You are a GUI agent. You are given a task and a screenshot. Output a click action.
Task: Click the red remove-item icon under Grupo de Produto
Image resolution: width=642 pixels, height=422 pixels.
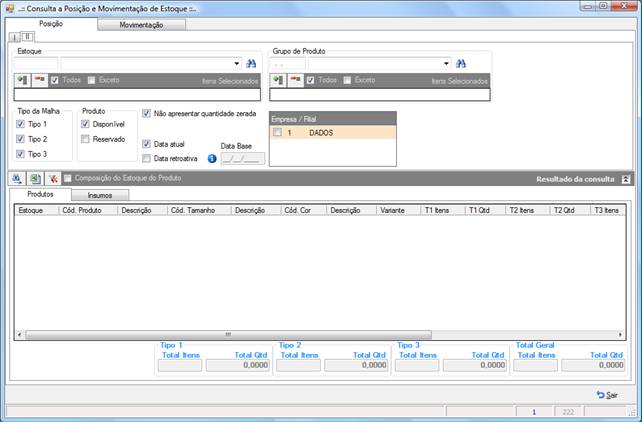click(x=296, y=80)
